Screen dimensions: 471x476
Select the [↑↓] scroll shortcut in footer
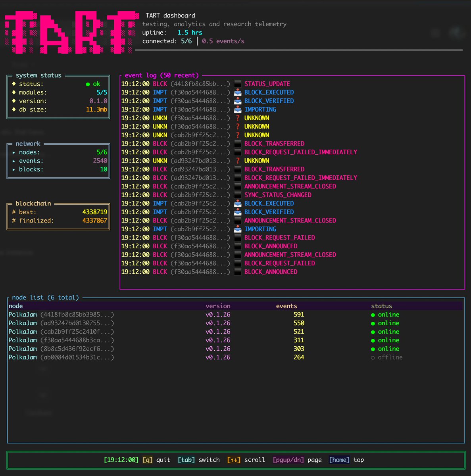pos(246,460)
